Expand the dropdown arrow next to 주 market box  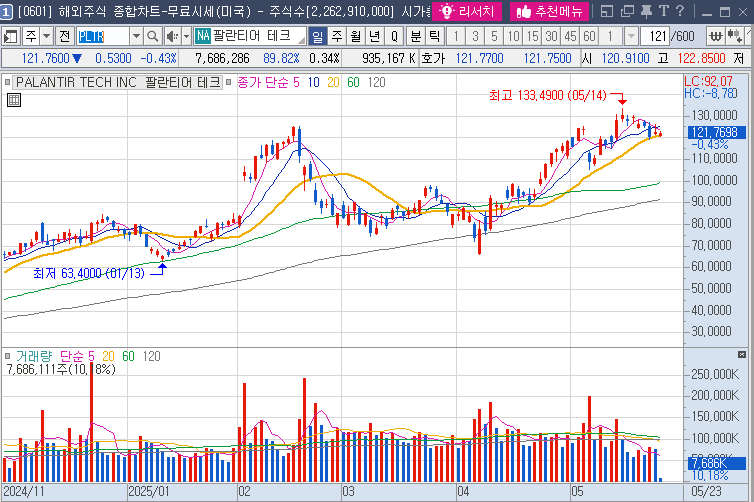pos(46,36)
